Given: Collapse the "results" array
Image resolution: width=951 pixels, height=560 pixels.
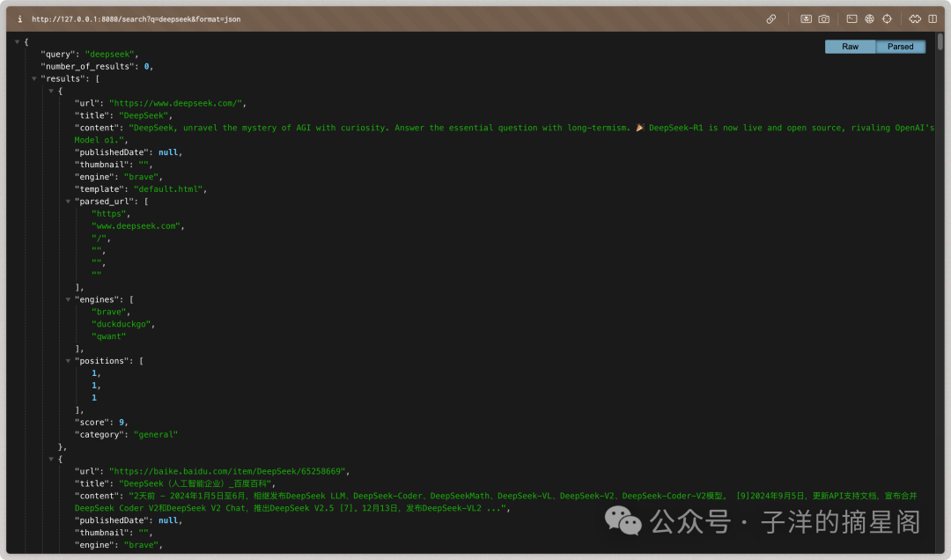Looking at the screenshot, I should coord(34,79).
